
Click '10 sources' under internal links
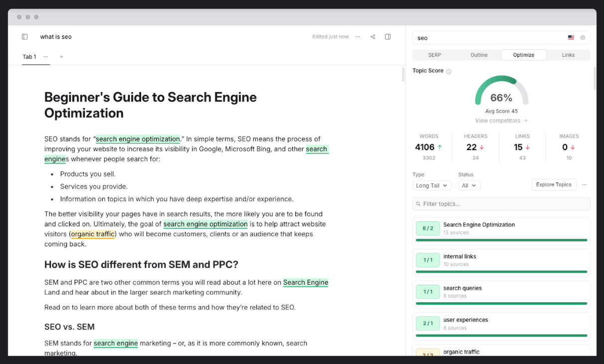(456, 264)
